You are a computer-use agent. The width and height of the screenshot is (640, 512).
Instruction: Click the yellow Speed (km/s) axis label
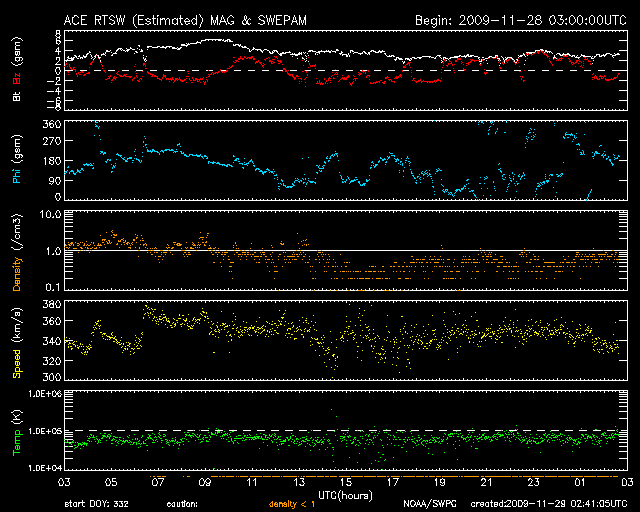pyautogui.click(x=14, y=341)
